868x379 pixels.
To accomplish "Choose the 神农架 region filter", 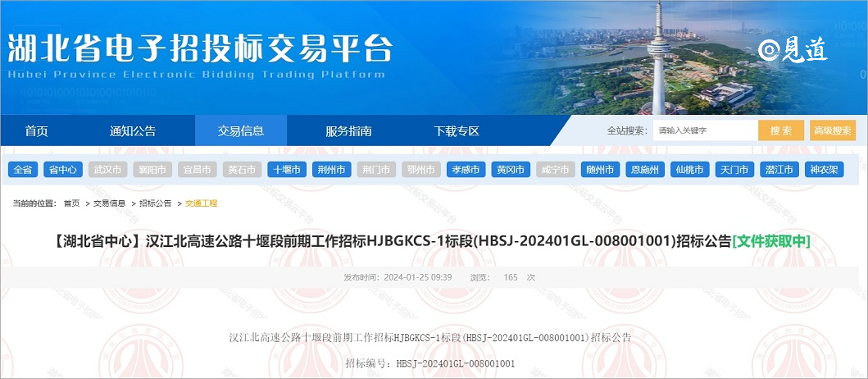I will [822, 170].
